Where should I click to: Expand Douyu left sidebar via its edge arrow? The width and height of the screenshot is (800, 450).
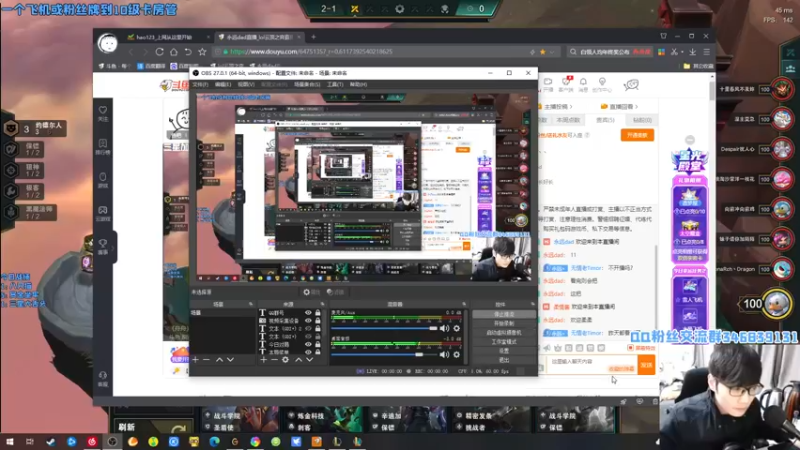click(113, 248)
